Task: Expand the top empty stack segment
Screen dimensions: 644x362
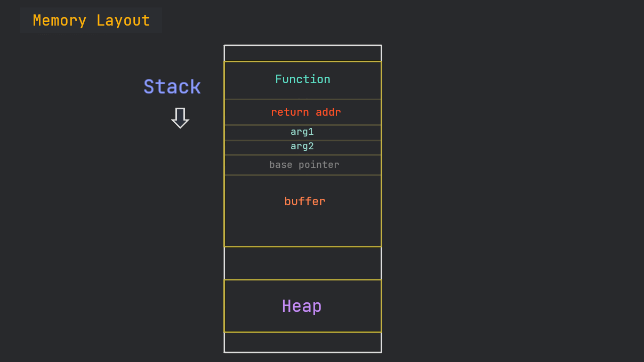Action: [302, 52]
